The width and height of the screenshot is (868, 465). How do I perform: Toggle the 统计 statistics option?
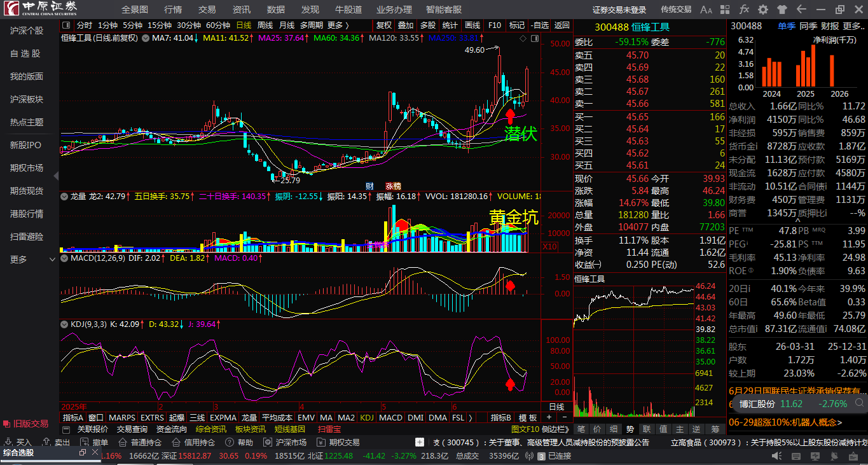pos(450,25)
